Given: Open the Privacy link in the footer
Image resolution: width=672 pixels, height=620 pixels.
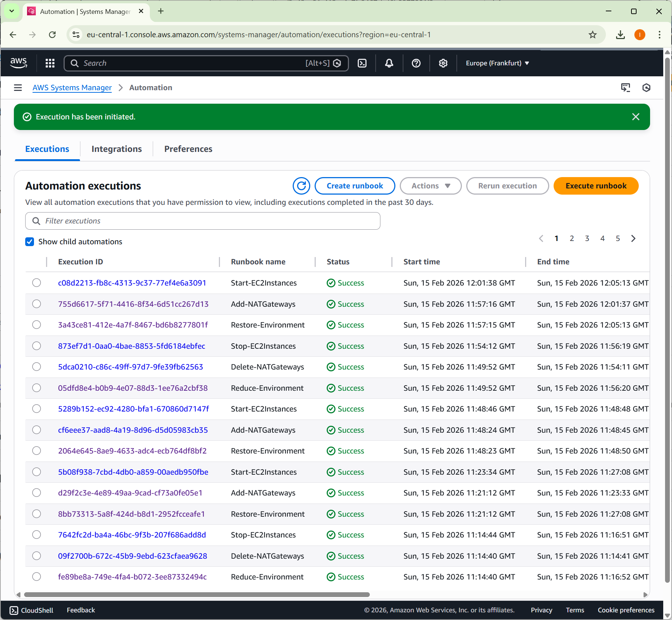Looking at the screenshot, I should (x=541, y=610).
